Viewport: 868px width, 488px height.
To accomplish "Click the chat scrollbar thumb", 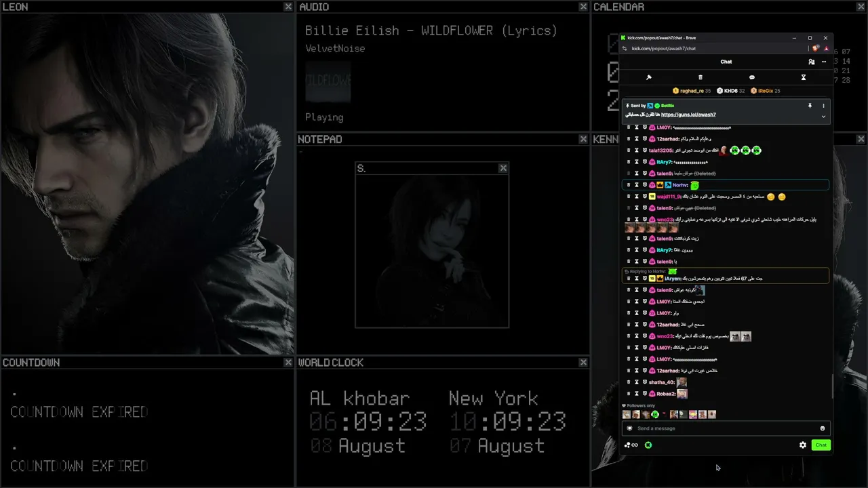I will tap(832, 385).
